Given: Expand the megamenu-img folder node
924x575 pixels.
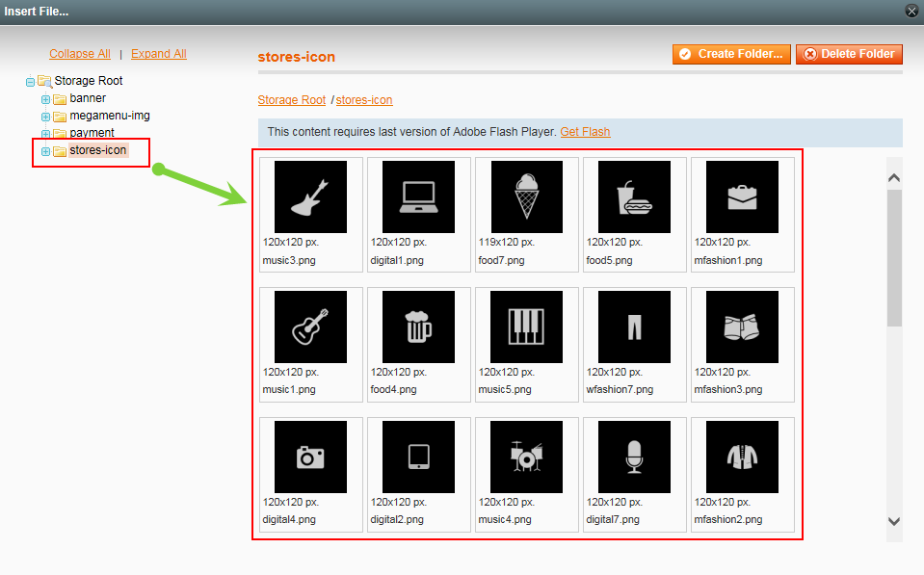Looking at the screenshot, I should pyautogui.click(x=45, y=117).
